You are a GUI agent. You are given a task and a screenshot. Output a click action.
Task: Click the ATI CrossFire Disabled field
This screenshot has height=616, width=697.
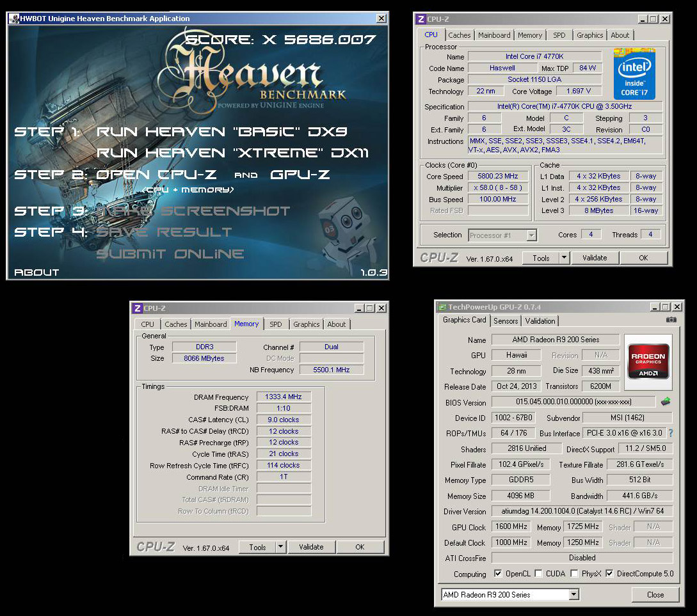click(582, 557)
